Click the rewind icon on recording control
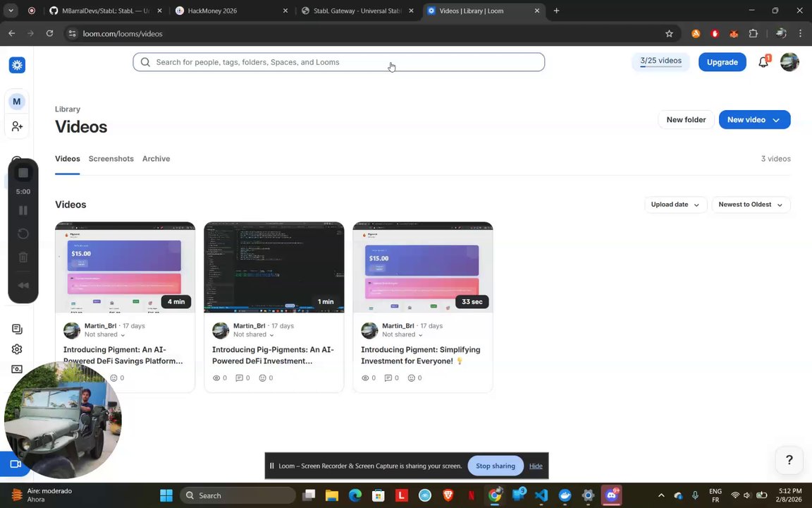This screenshot has width=812, height=508. pos(23,286)
